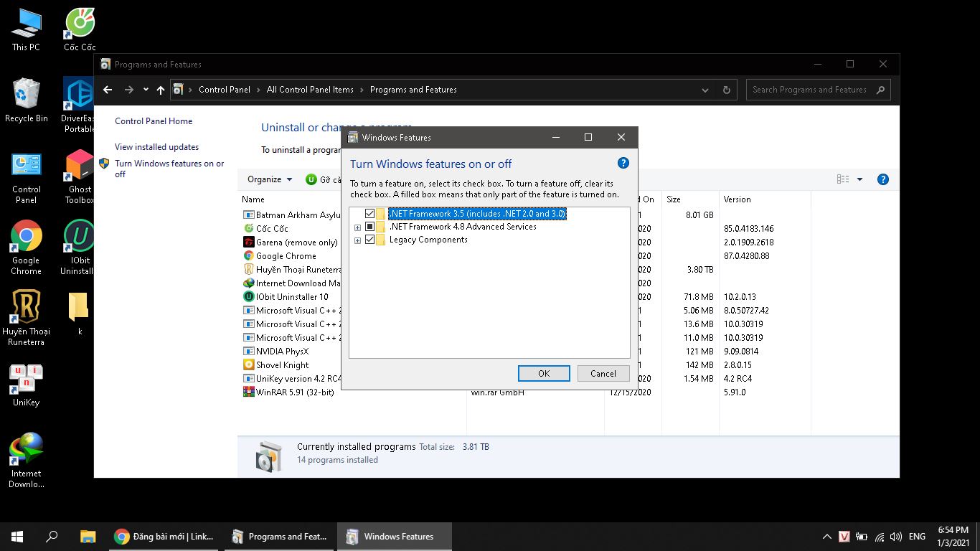Image resolution: width=980 pixels, height=551 pixels.
Task: Toggle .NET Framework 4.8 Advanced Services checkbox
Action: pyautogui.click(x=370, y=227)
